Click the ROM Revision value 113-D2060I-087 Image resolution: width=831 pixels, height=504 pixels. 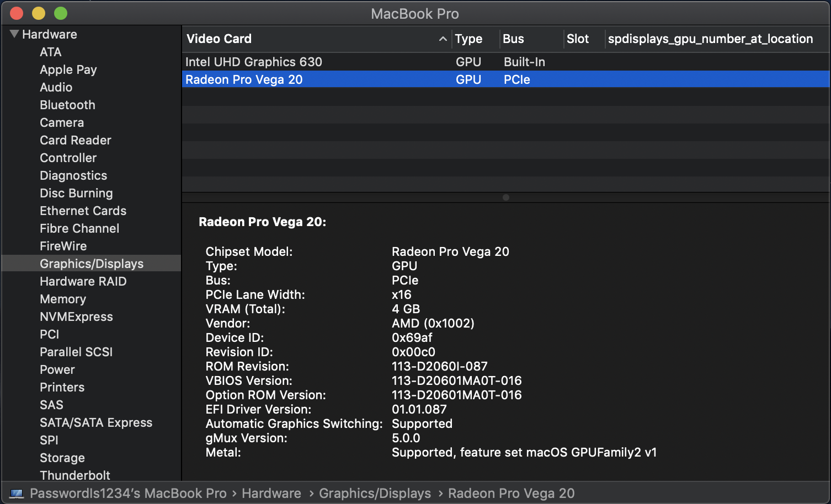coord(440,366)
